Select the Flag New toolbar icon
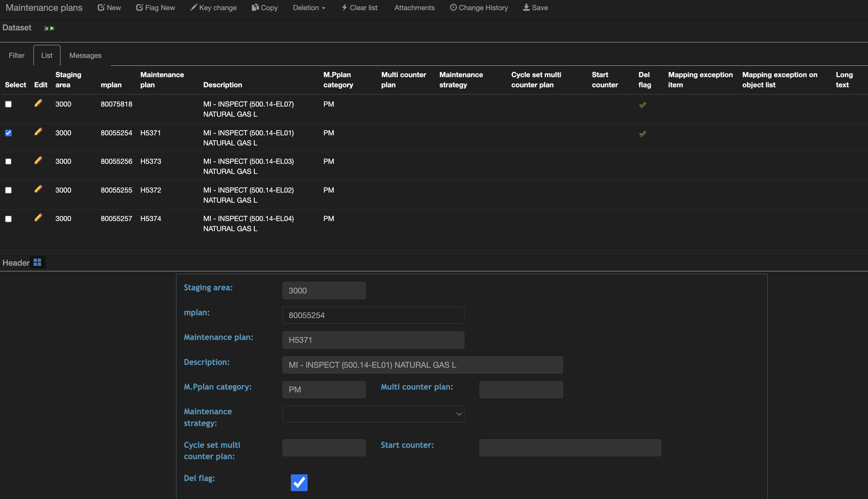Image resolution: width=868 pixels, height=499 pixels. (140, 7)
